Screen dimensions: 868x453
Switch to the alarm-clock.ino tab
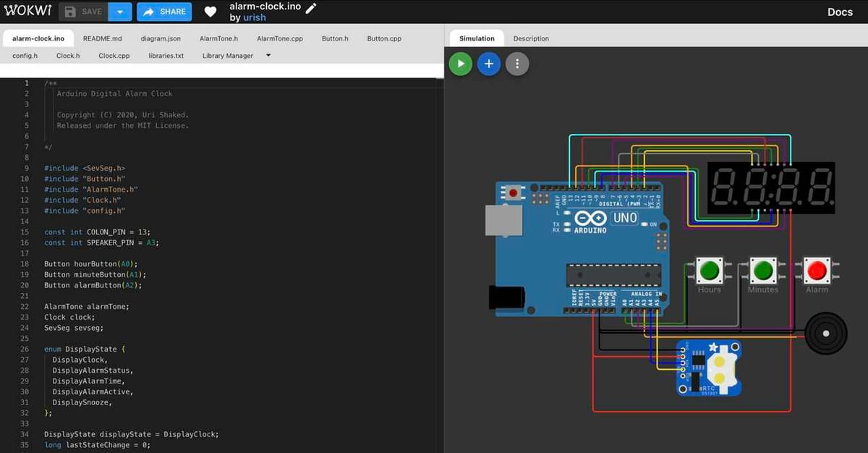(38, 38)
